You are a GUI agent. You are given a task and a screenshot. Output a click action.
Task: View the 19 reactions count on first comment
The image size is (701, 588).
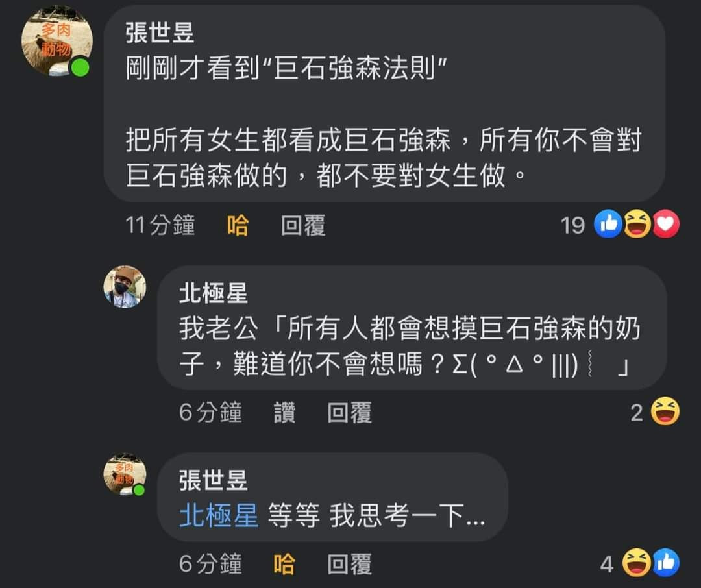(572, 225)
